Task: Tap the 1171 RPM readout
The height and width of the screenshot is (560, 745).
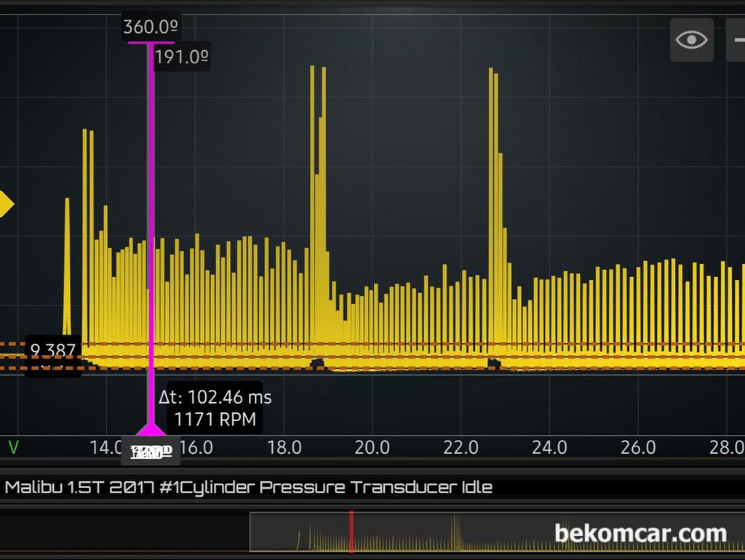Action: [215, 420]
